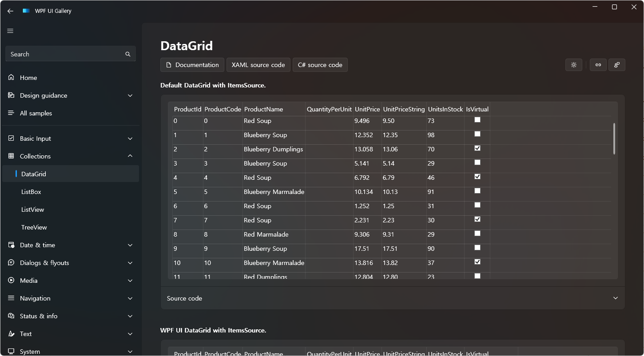Click the Date & time calendar icon

click(x=11, y=245)
